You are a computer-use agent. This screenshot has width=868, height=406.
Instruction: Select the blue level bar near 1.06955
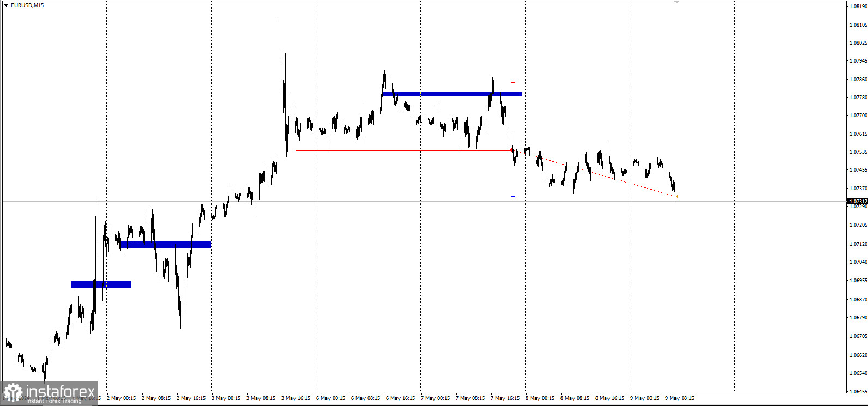101,284
